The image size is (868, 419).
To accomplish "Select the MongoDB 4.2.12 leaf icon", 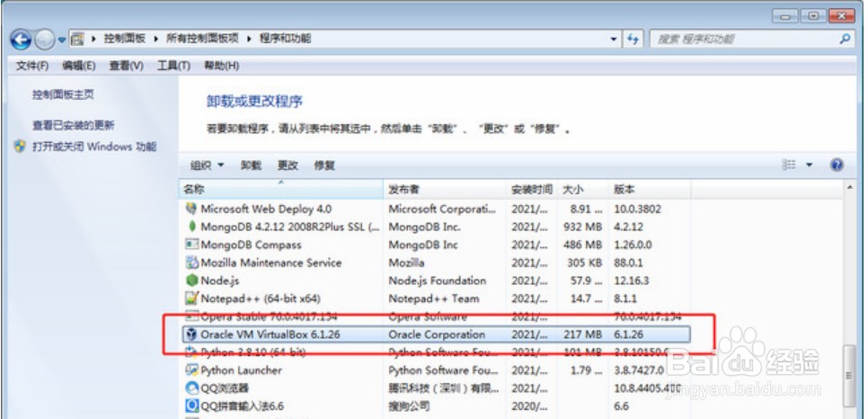I will point(191,227).
